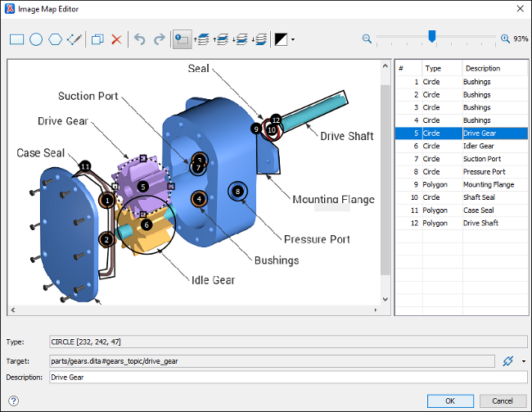Click the Duplicate shape icon
532x412 pixels.
97,39
